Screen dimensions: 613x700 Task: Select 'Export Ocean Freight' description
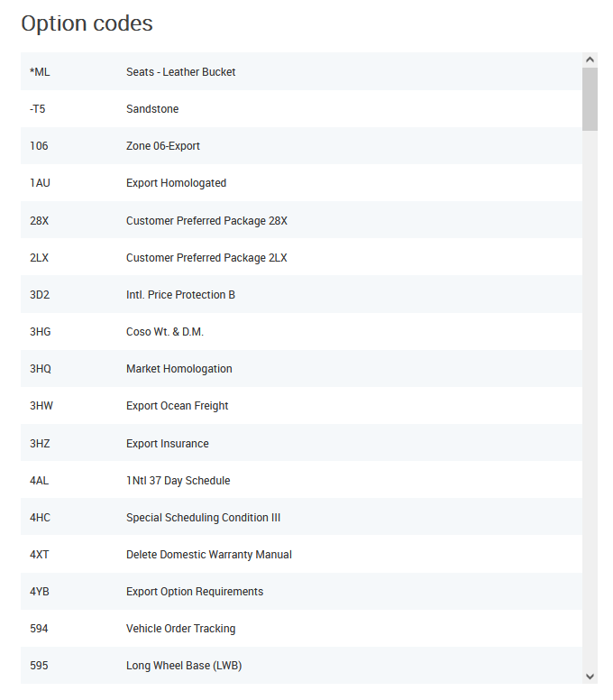pos(177,406)
